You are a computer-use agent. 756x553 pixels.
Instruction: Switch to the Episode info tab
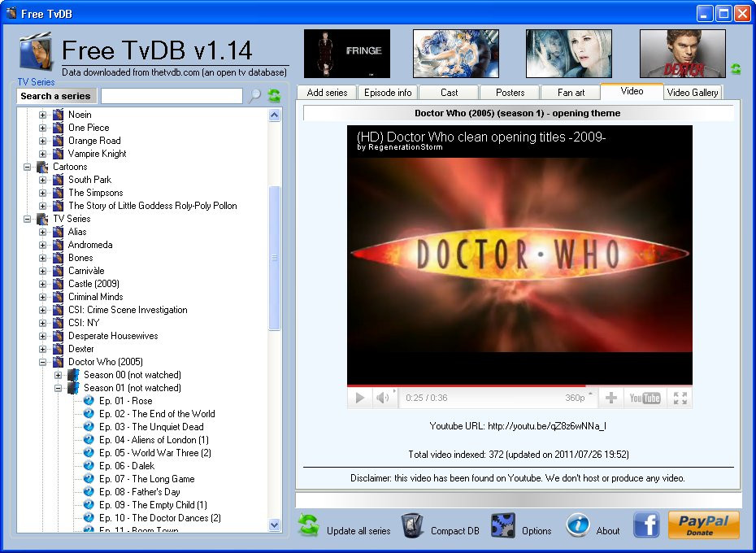tap(388, 92)
